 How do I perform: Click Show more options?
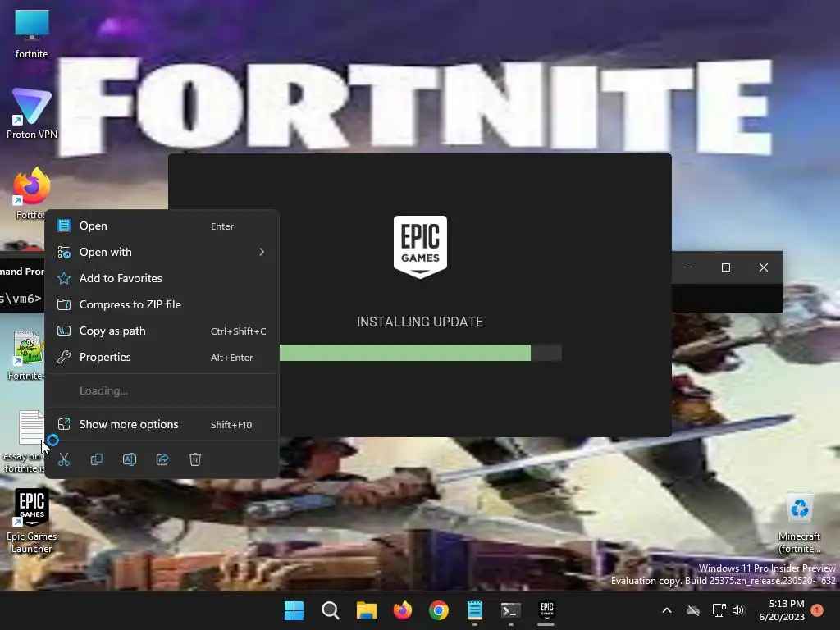162,424
